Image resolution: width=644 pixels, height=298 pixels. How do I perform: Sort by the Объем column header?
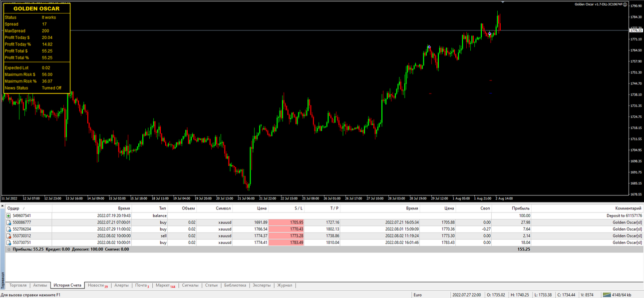[183, 208]
